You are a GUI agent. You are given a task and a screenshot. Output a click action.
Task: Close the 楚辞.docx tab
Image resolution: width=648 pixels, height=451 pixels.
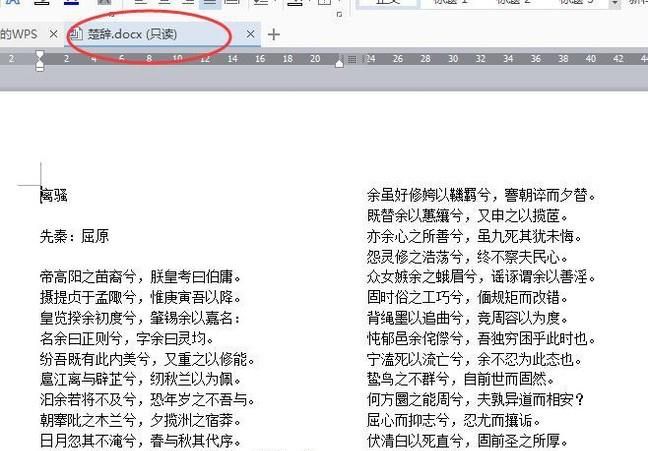(x=250, y=34)
